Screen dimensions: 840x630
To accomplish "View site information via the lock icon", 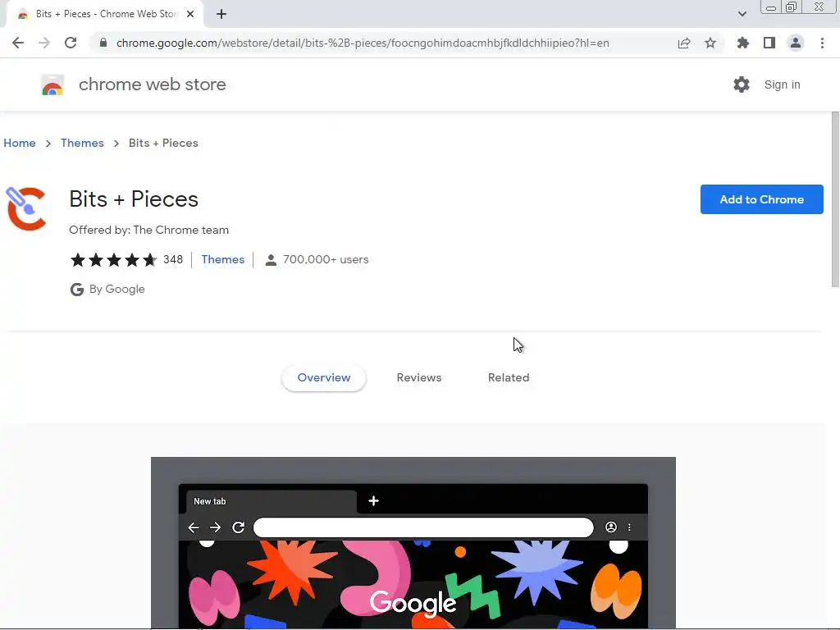I will [103, 43].
